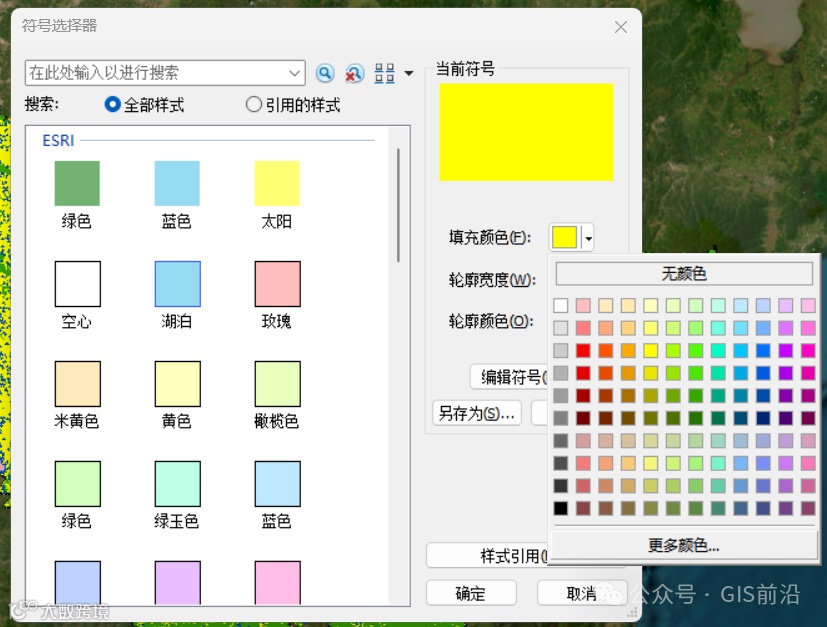Pick the cyan swatch in third row
Image resolution: width=827 pixels, height=627 pixels.
pyautogui.click(x=741, y=351)
